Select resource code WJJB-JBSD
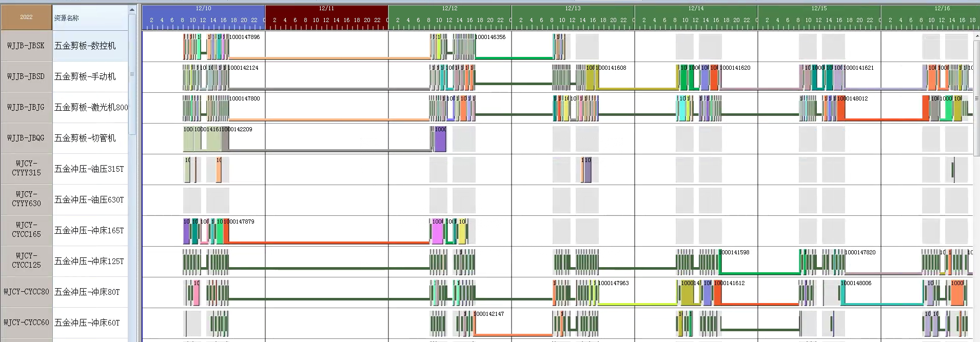This screenshot has height=342, width=980. 26,76
